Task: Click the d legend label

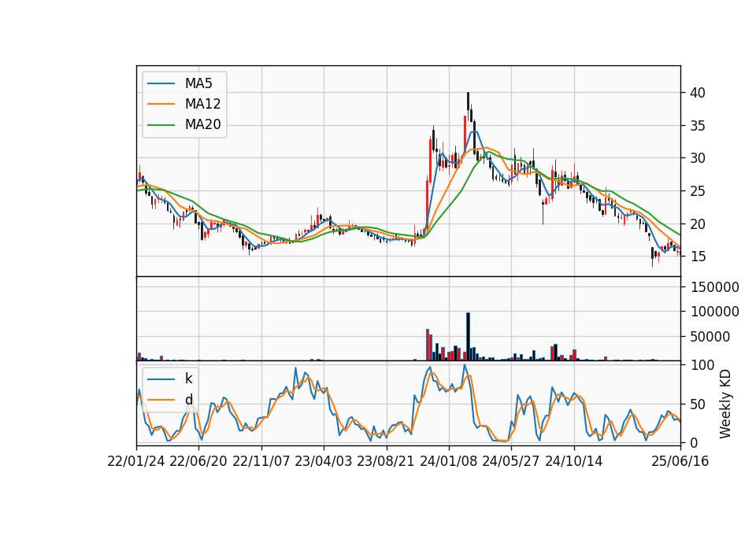Action: click(188, 399)
